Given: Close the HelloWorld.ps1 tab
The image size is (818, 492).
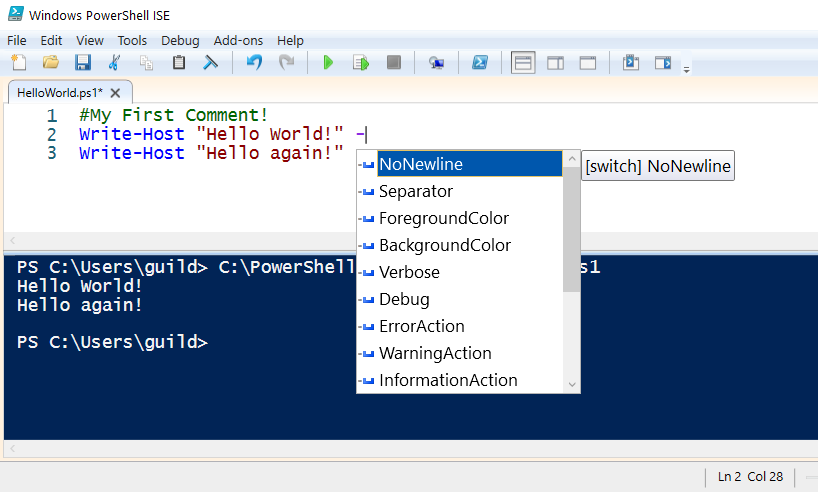Looking at the screenshot, I should pyautogui.click(x=115, y=93).
